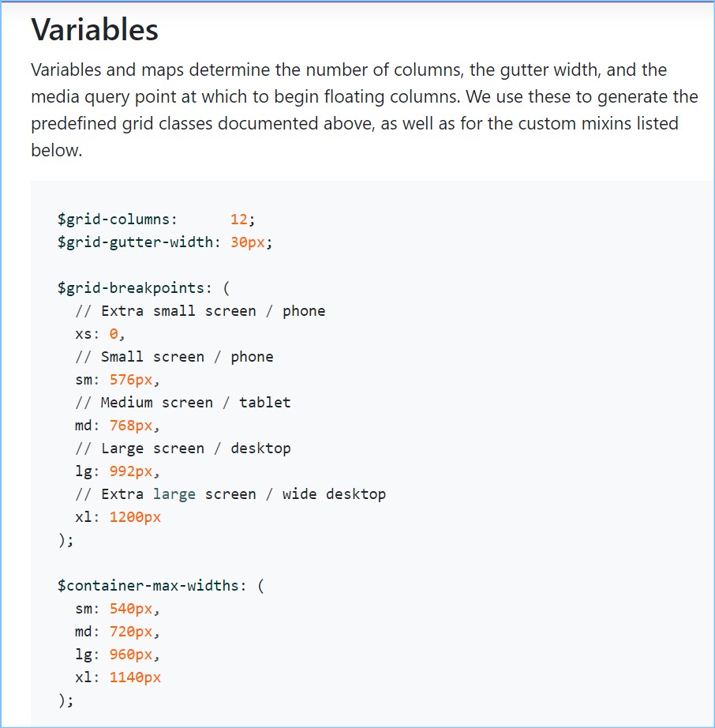Place cursor on $grid-gutter-width variable

coord(134,242)
